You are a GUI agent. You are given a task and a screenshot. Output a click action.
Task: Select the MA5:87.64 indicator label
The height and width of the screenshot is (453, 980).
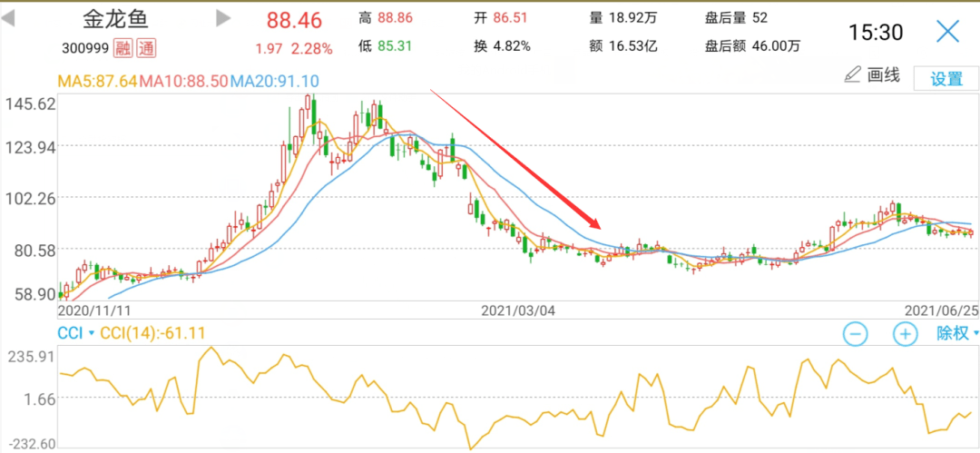(x=98, y=81)
